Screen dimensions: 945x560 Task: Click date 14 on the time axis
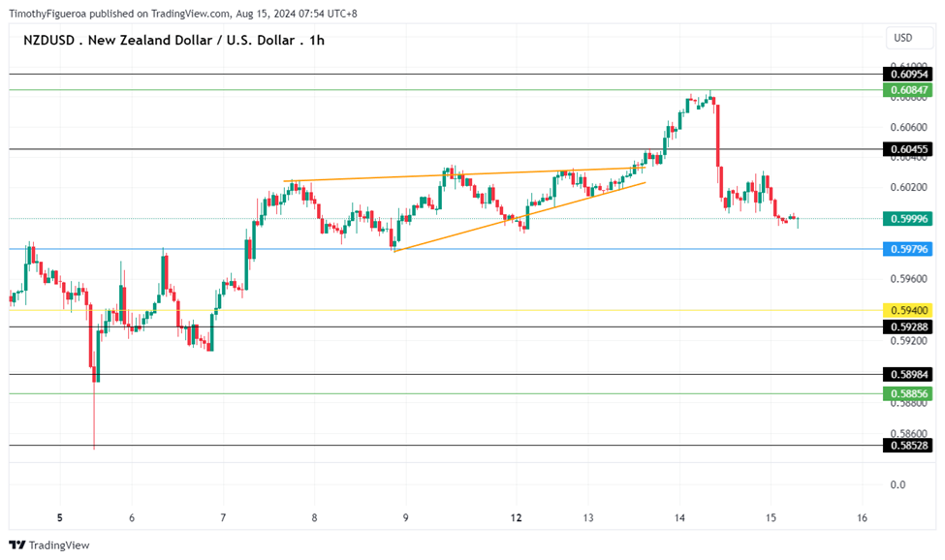point(680,518)
